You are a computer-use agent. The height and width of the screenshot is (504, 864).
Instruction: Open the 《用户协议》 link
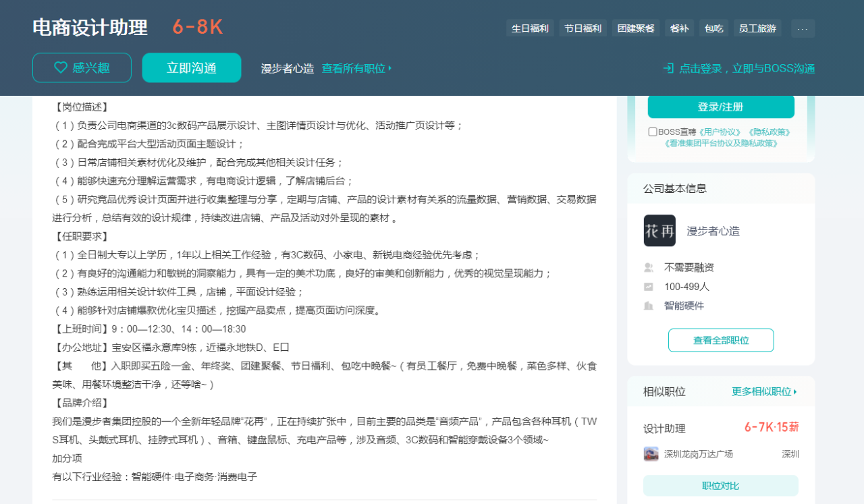click(x=720, y=132)
